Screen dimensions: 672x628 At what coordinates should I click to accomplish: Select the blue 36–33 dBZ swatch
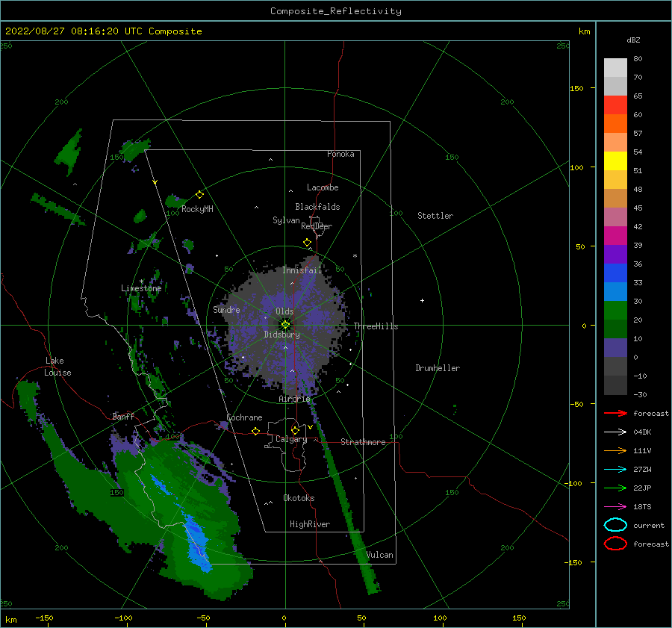[615, 273]
